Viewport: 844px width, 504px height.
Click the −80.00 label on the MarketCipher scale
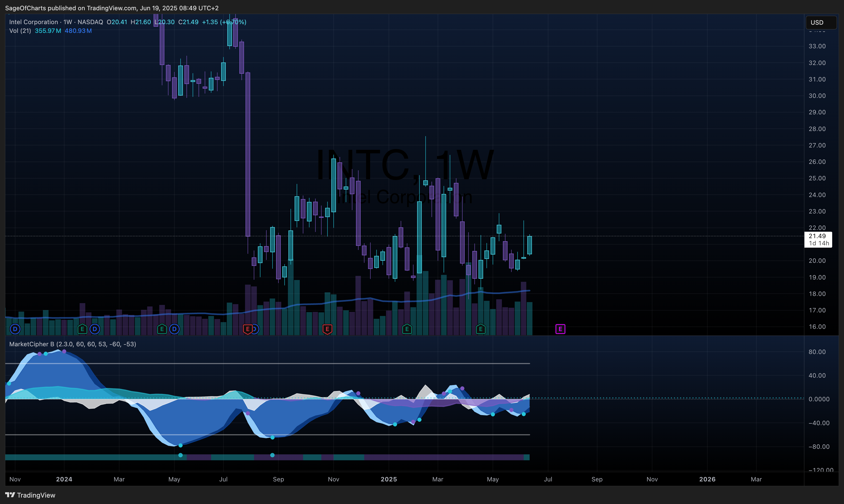click(x=819, y=447)
